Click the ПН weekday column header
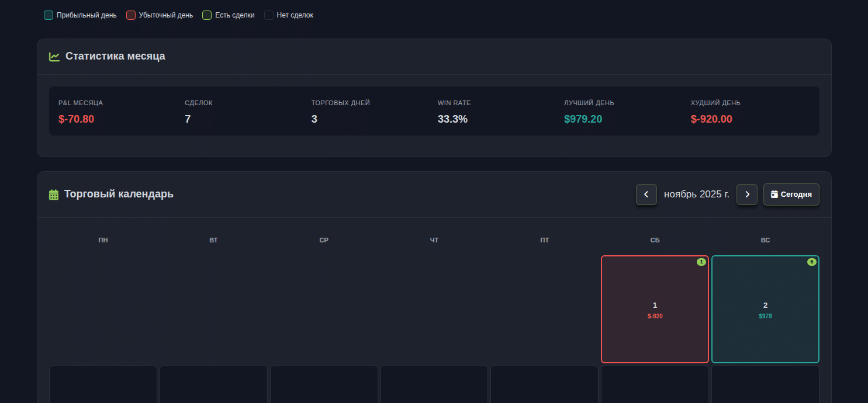 tap(103, 240)
